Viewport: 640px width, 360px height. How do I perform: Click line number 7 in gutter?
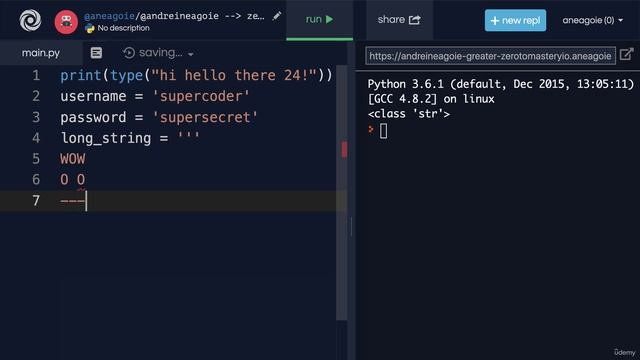[36, 200]
